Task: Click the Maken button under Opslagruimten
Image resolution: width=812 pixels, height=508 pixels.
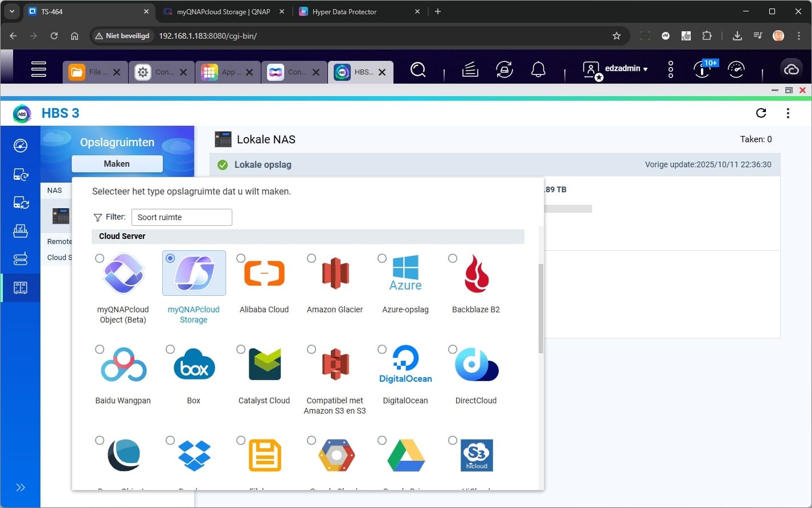Action: (x=117, y=164)
